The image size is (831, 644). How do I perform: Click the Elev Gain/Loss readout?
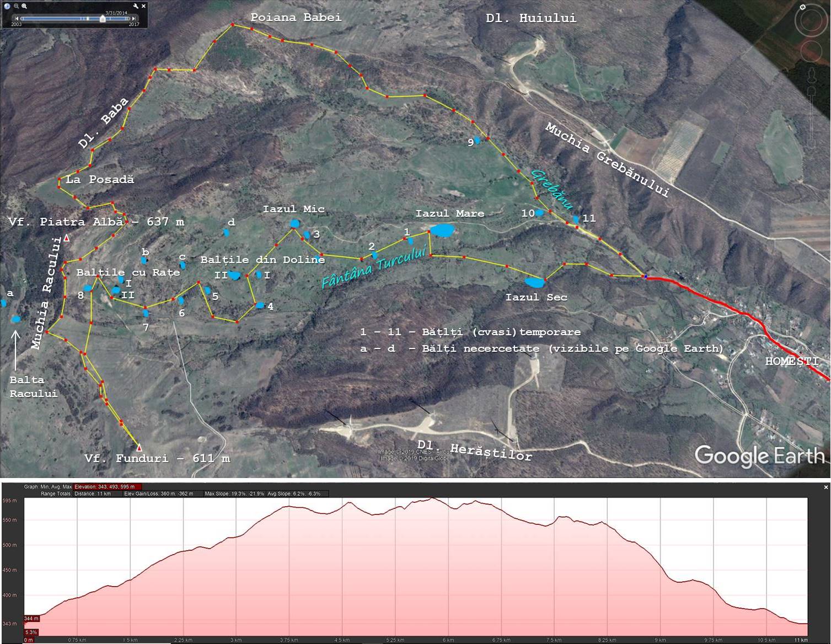pos(159,493)
